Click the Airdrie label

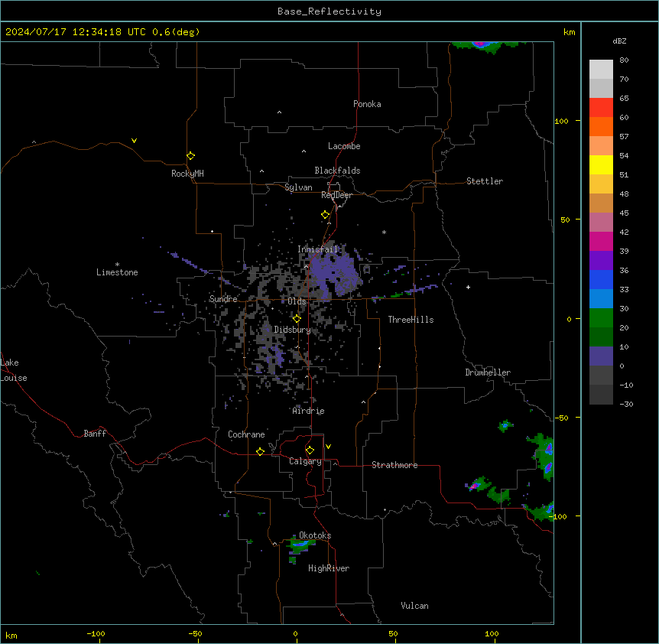point(309,411)
